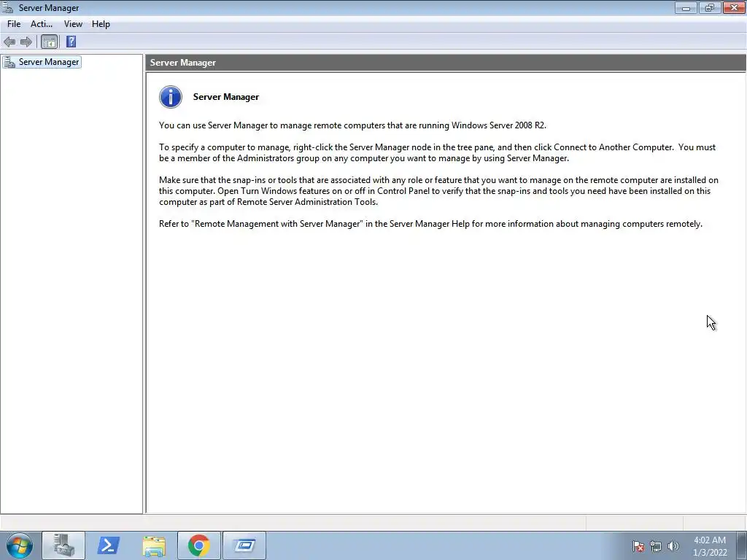
Task: Open the Help menu
Action: 101,24
